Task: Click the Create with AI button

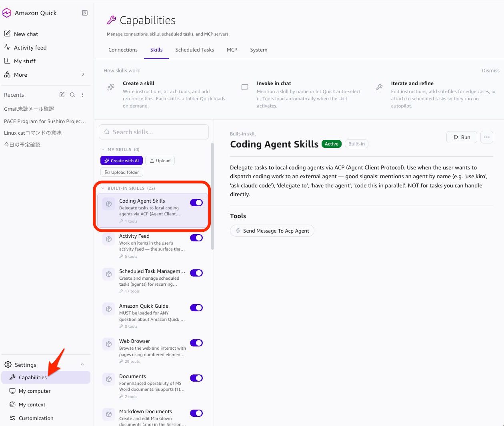Action: pos(122,161)
